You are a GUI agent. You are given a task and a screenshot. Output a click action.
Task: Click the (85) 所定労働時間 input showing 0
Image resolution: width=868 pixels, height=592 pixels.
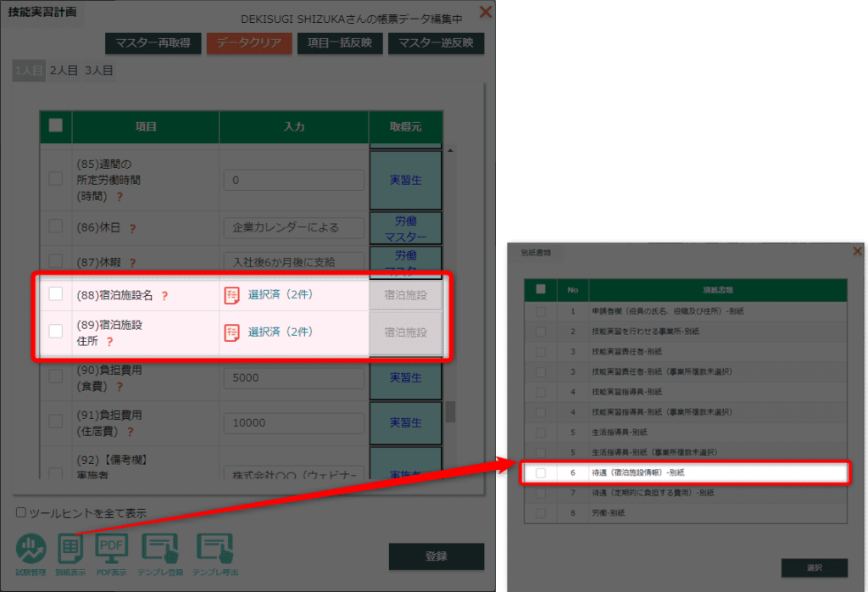coord(294,180)
